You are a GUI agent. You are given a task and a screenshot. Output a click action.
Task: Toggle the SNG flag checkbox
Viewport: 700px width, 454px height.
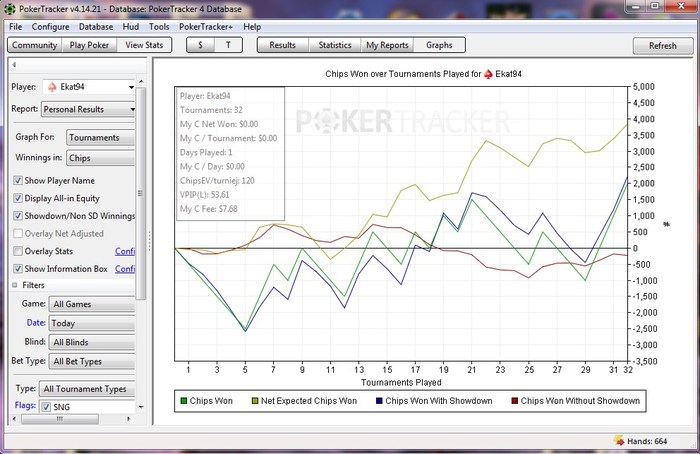[x=46, y=407]
